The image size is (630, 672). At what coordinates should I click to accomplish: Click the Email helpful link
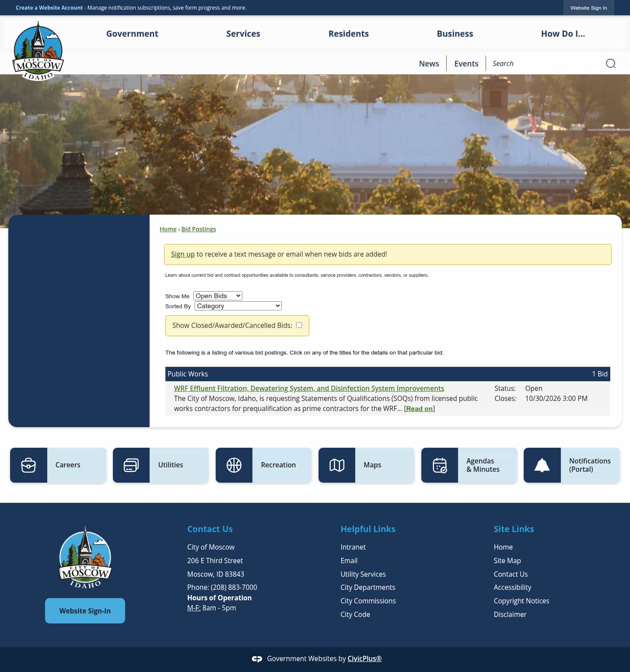coord(349,561)
